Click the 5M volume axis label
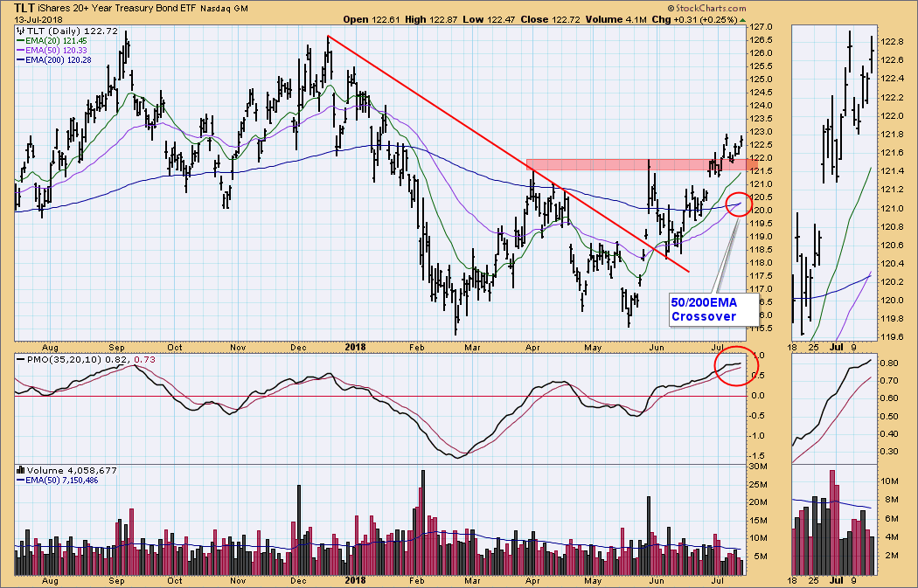This screenshot has height=588, width=918. 761,557
